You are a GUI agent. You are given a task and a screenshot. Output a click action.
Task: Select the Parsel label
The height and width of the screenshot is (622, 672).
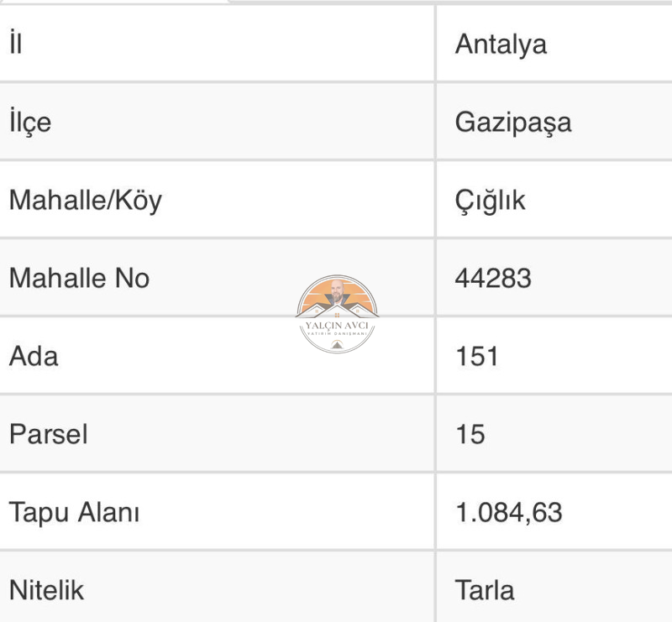click(x=49, y=434)
